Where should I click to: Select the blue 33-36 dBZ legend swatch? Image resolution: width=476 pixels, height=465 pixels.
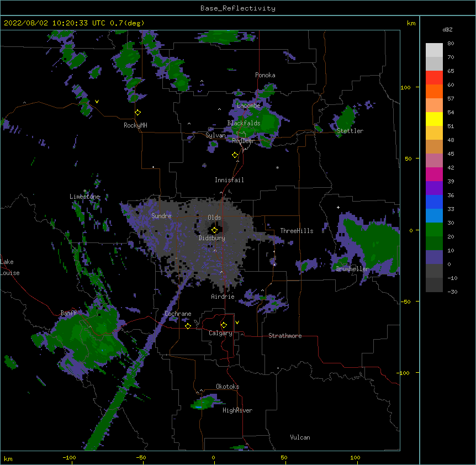(x=434, y=202)
